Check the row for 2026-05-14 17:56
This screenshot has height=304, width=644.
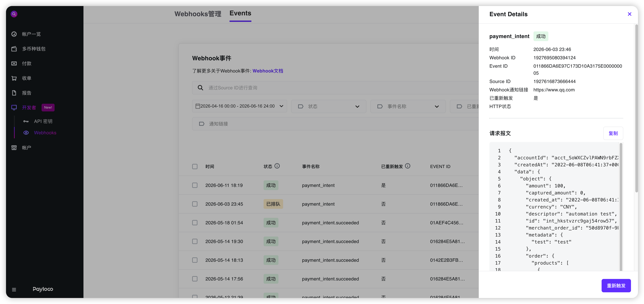(195, 279)
